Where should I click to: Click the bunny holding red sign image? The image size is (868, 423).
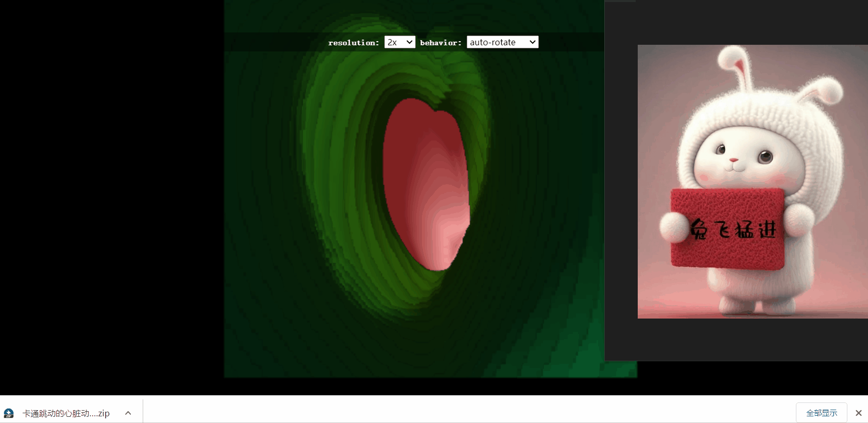point(753,182)
